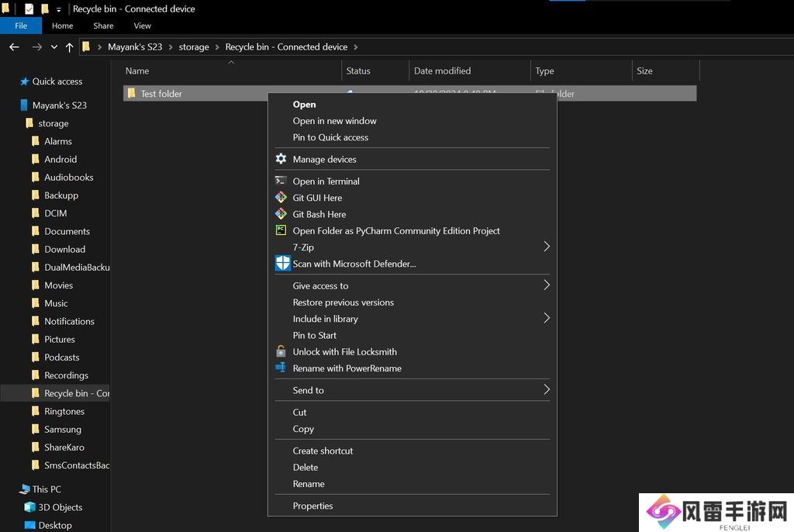Expand the 7-Zip submenu

point(546,247)
